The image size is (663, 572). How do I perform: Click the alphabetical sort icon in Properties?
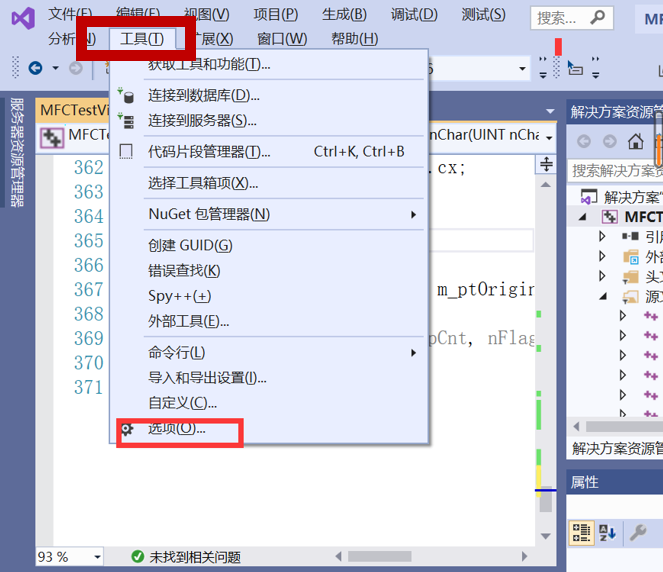pos(608,533)
